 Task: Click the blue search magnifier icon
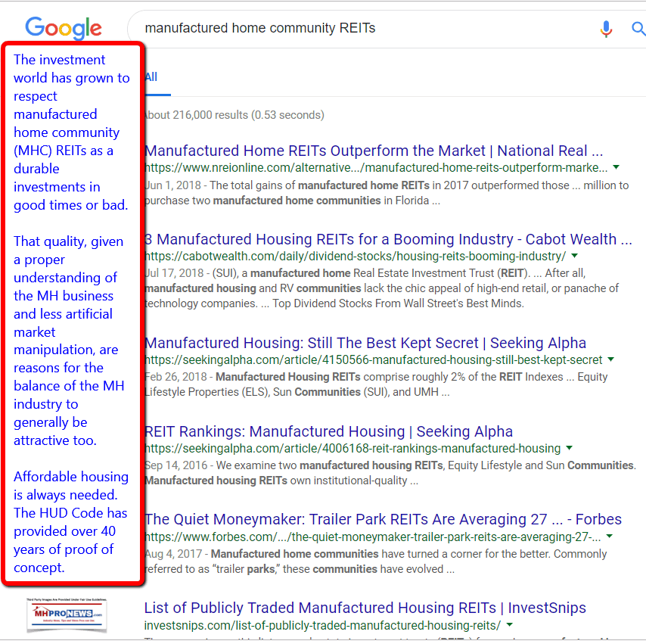point(638,29)
